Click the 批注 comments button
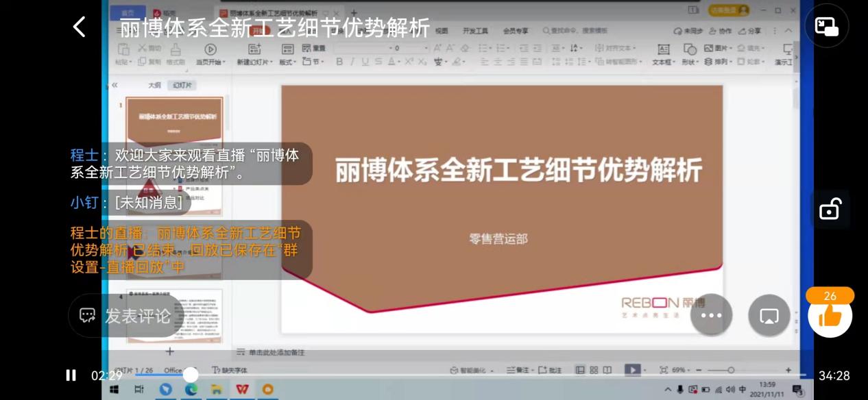 [551, 370]
